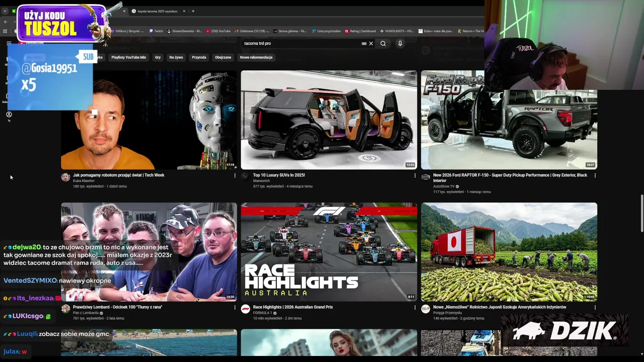Open three-dot menu for Tech Week video
Image resolution: width=644 pixels, height=362 pixels.
click(234, 175)
